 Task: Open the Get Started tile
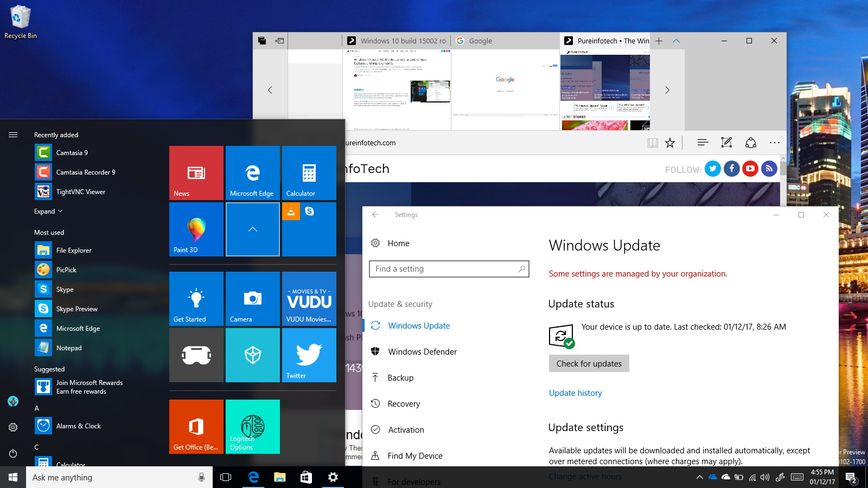(196, 299)
